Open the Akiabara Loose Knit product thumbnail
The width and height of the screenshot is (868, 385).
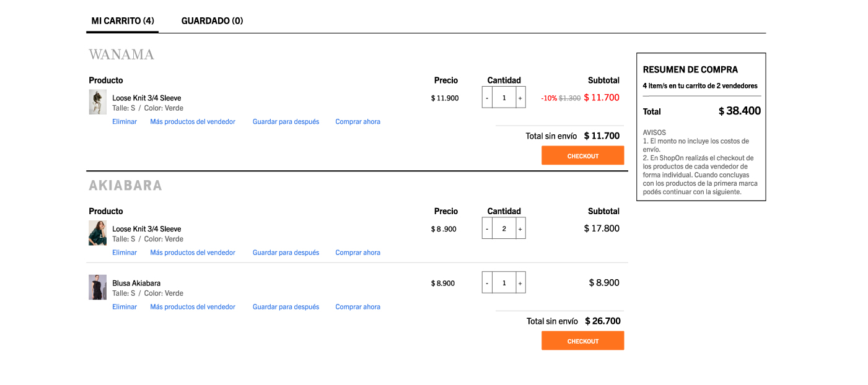[98, 233]
